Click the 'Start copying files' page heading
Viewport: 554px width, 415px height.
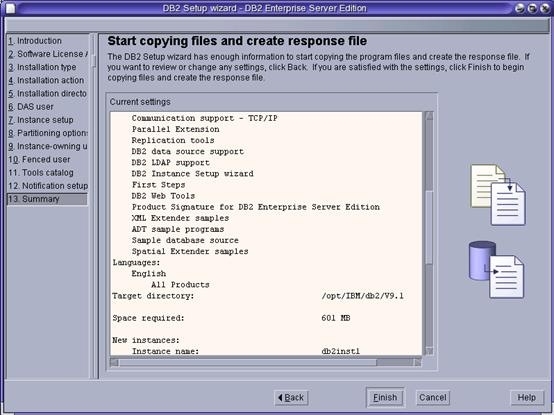point(237,41)
